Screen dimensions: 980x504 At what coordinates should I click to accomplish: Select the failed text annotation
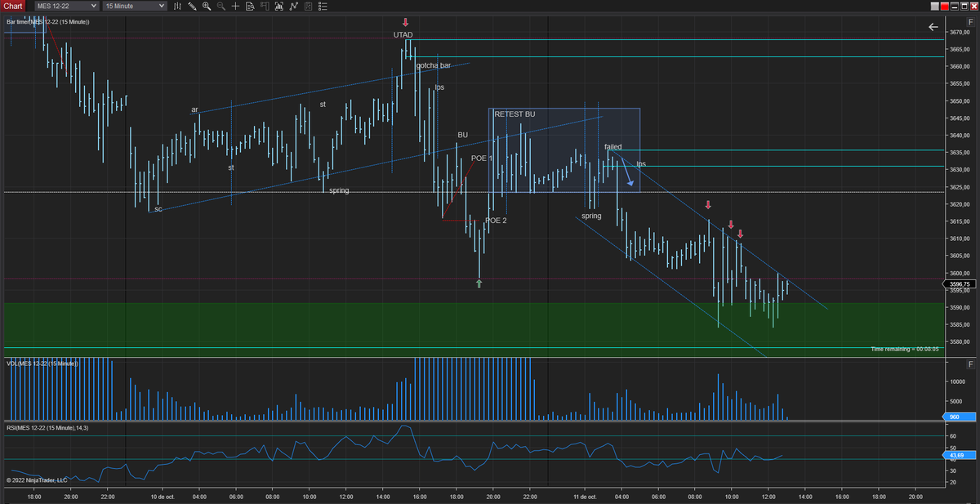tap(613, 147)
